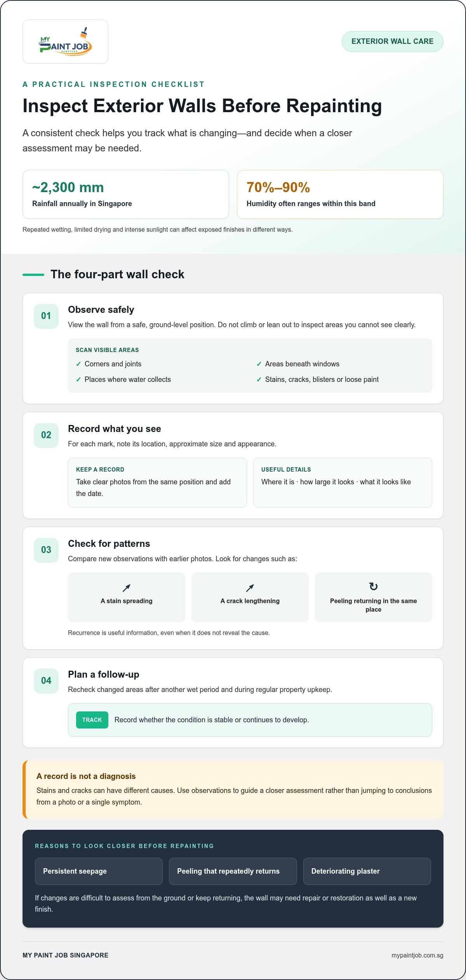Click the checkmark beside Corners and joints
This screenshot has height=980, width=466.
[x=78, y=364]
